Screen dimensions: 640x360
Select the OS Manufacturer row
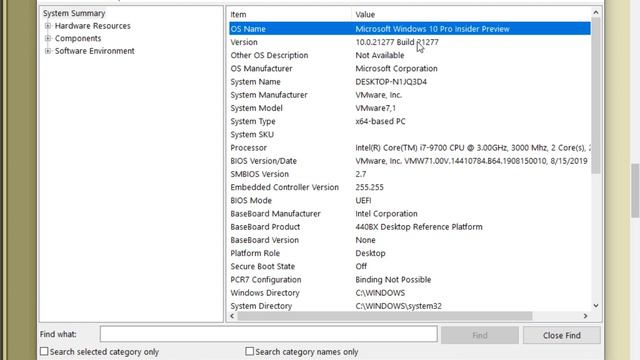tap(409, 68)
